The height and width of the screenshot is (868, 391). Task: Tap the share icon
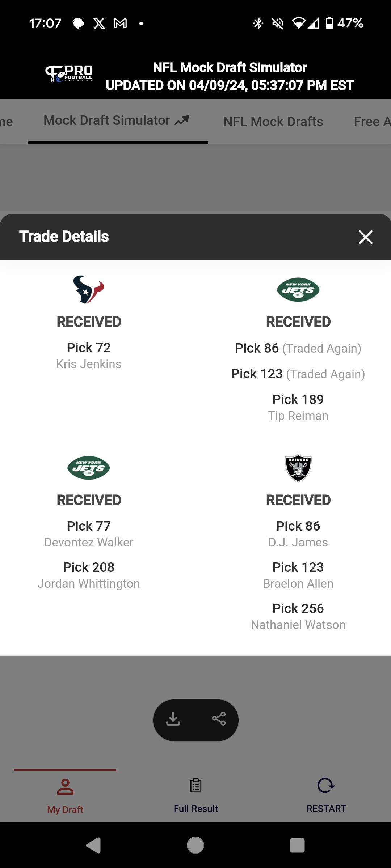pos(219,719)
